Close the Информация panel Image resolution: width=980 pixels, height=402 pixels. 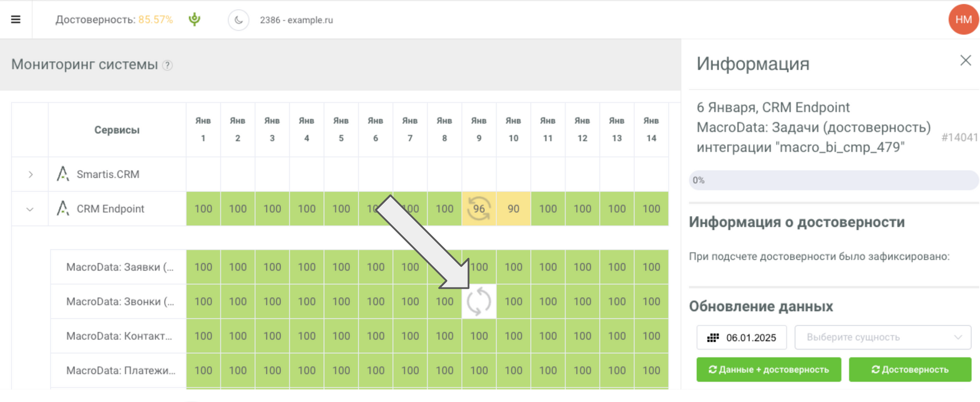click(965, 60)
